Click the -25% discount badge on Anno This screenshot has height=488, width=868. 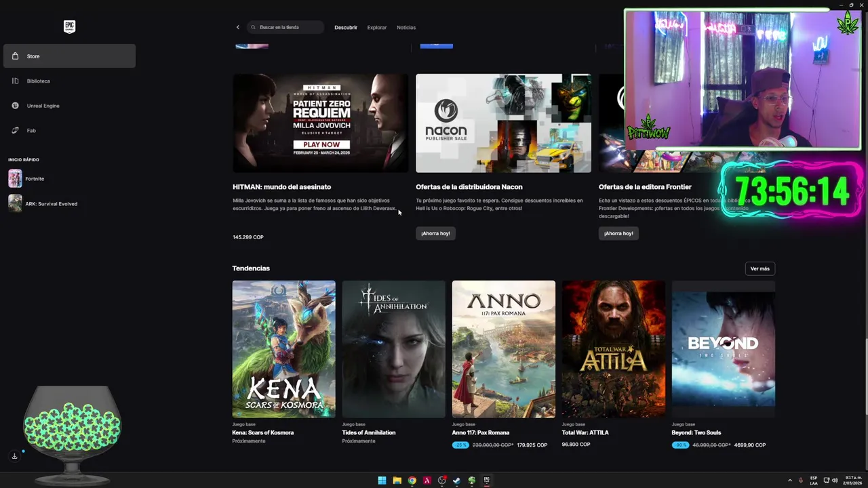point(460,445)
